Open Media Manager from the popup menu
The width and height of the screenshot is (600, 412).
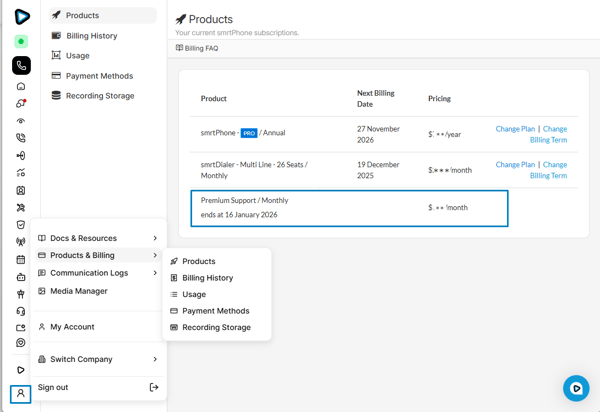click(78, 291)
